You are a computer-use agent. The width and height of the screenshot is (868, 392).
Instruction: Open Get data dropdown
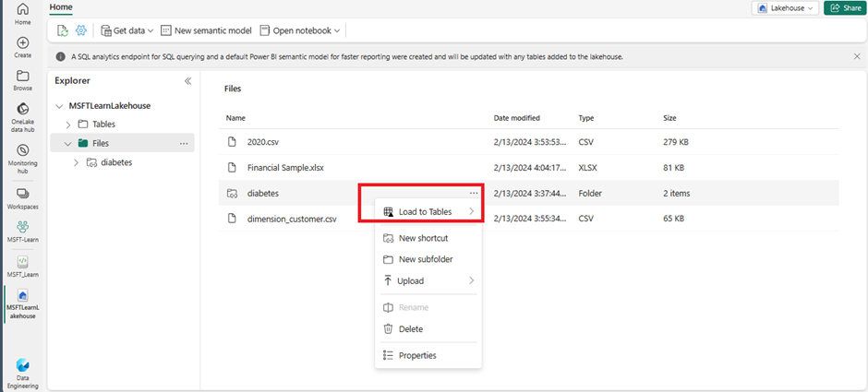pos(127,31)
